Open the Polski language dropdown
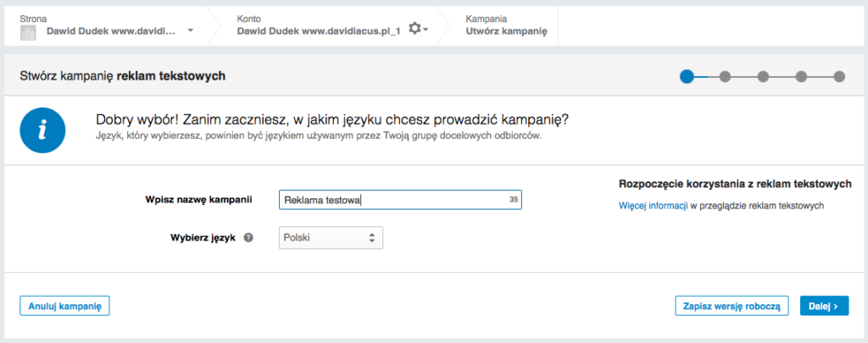Screen dimensions: 868x343 click(x=331, y=238)
